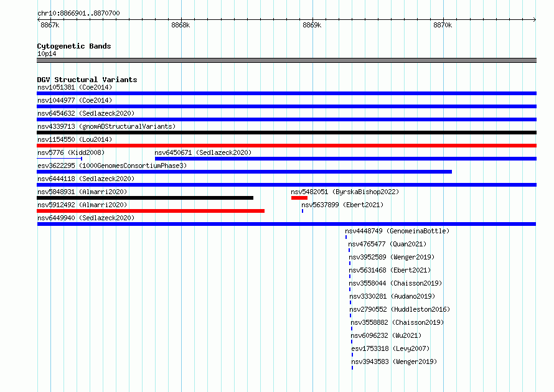Click the blue bar under nsv6449940
554x392 pixels.
click(286, 224)
